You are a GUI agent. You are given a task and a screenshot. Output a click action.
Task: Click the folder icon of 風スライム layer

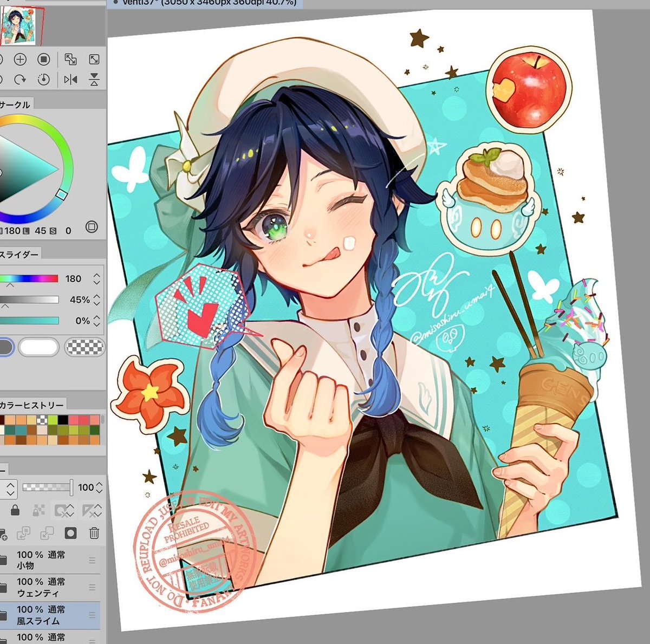[x=3, y=615]
